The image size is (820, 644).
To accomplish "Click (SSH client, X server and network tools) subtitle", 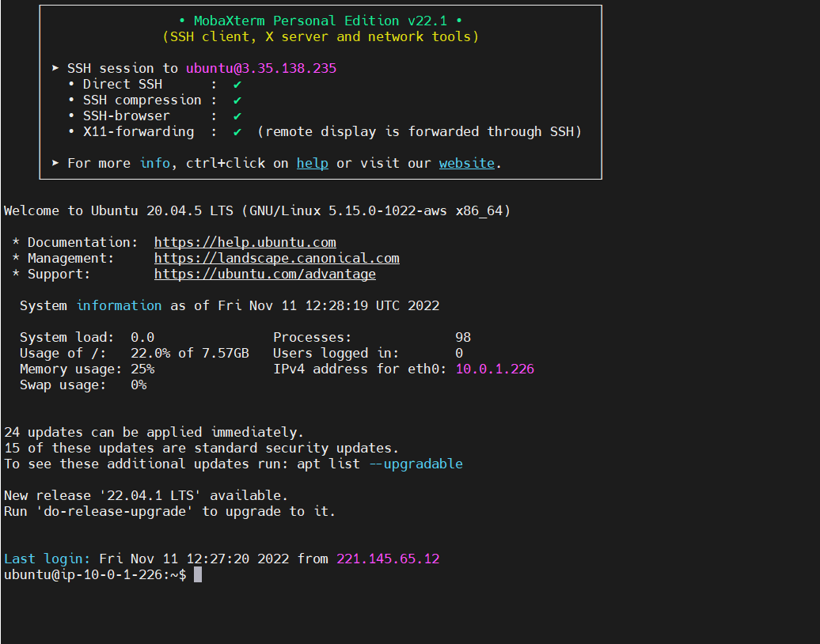I will (x=321, y=36).
